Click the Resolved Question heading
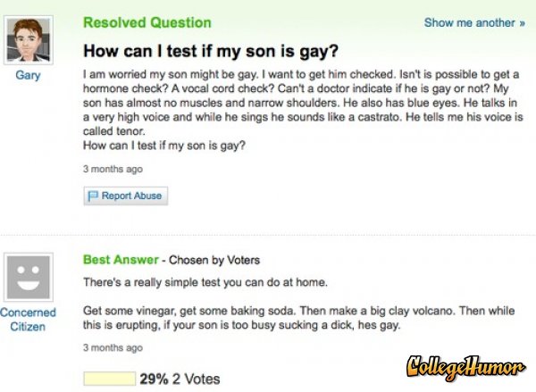The image size is (536, 392). [147, 22]
